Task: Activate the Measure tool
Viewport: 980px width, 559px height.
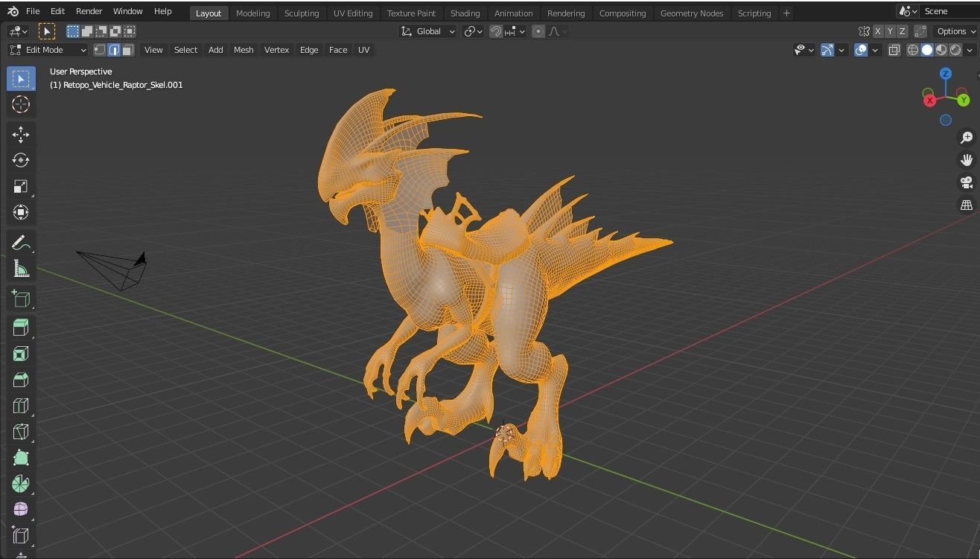Action: tap(20, 268)
